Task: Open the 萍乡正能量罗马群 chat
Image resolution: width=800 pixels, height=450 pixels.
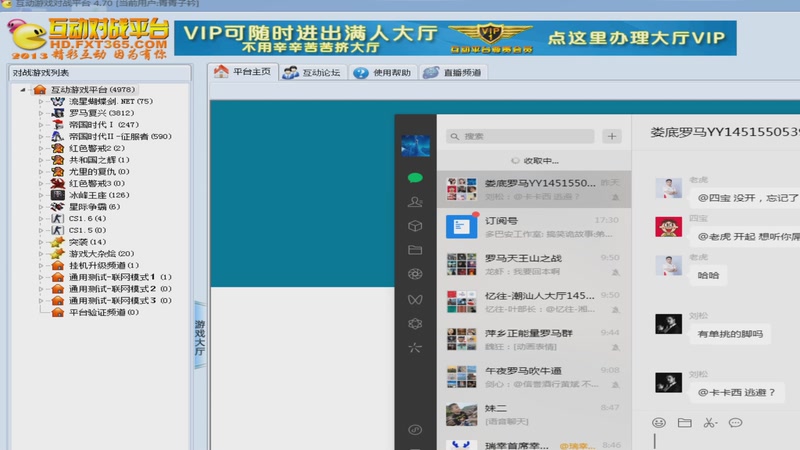Action: coord(533,339)
